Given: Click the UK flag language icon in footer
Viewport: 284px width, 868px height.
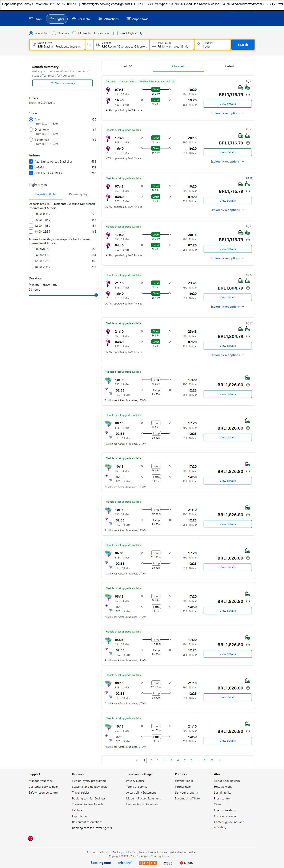Looking at the screenshot, I should coord(30,838).
